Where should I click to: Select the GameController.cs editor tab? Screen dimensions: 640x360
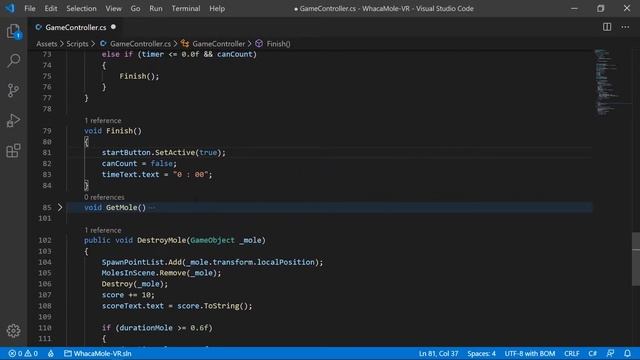(x=76, y=27)
